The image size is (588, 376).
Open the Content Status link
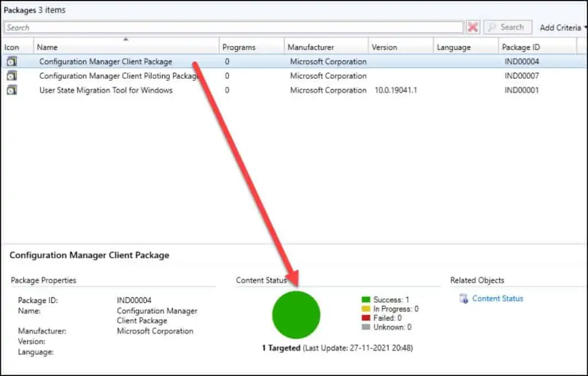click(x=498, y=299)
